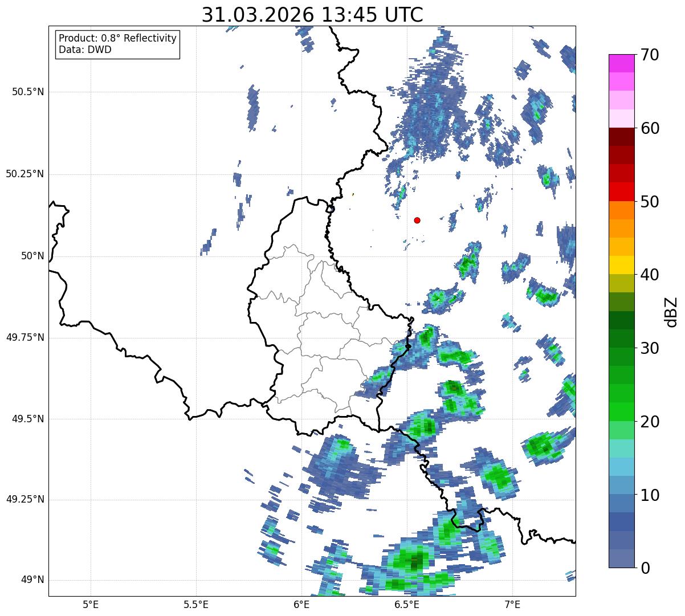Click the 49.75°N latitude label

[25, 337]
